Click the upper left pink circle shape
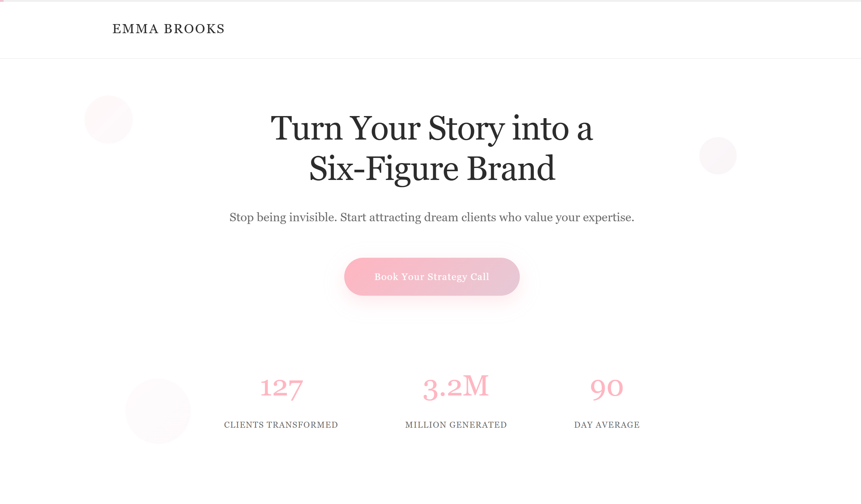This screenshot has height=504, width=861. (108, 119)
